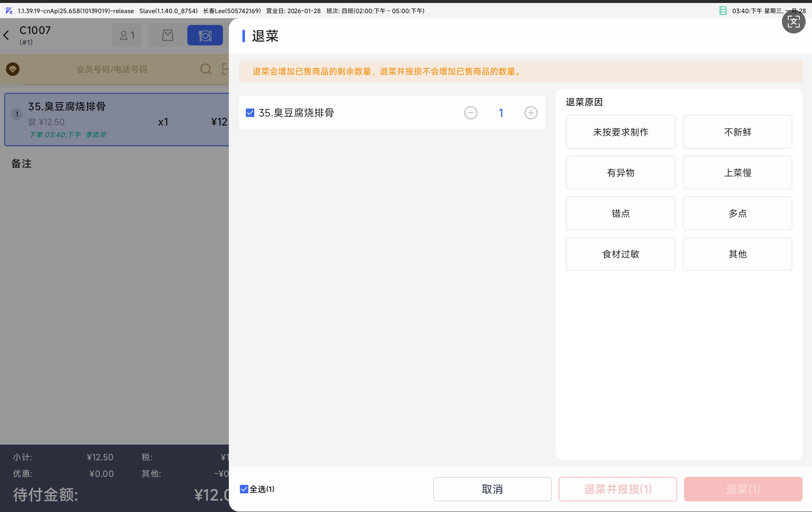Decrease return quantity with minus button

pos(470,113)
